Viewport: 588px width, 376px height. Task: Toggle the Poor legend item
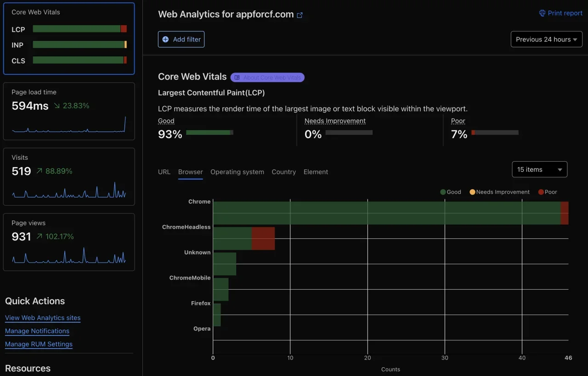547,192
